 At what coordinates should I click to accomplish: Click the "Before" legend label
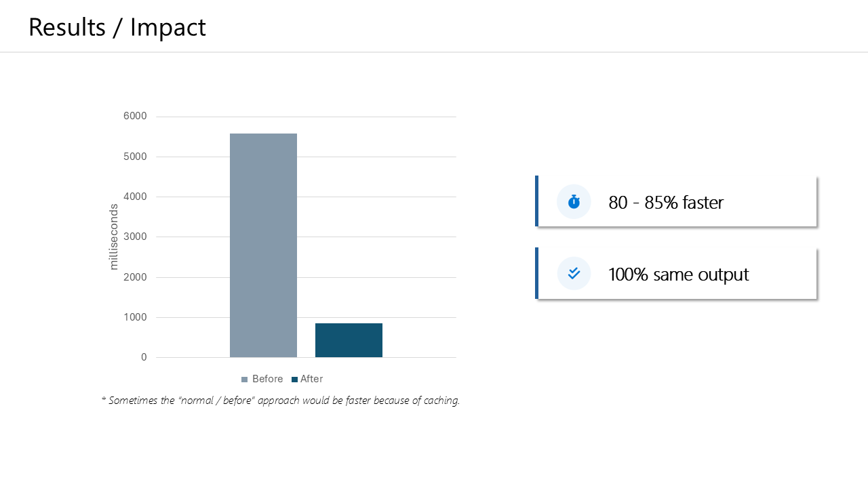click(267, 379)
